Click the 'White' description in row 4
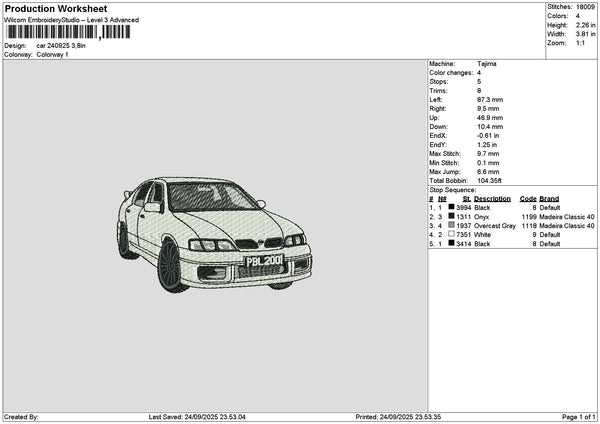The height and width of the screenshot is (424, 600). (482, 235)
